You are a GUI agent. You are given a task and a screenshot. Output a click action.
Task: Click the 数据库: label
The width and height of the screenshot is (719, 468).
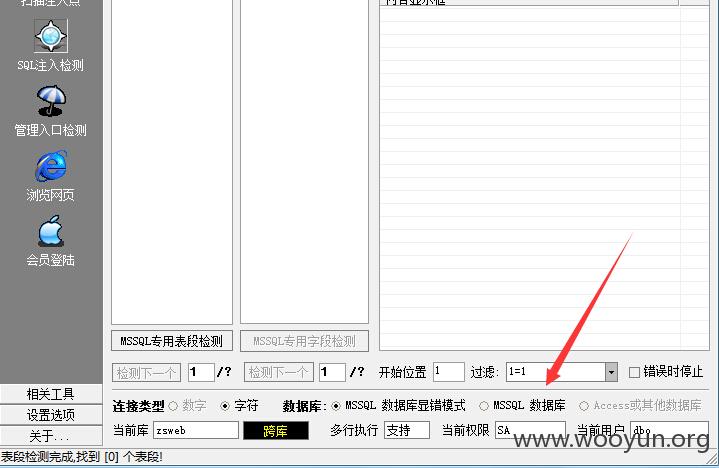click(304, 406)
